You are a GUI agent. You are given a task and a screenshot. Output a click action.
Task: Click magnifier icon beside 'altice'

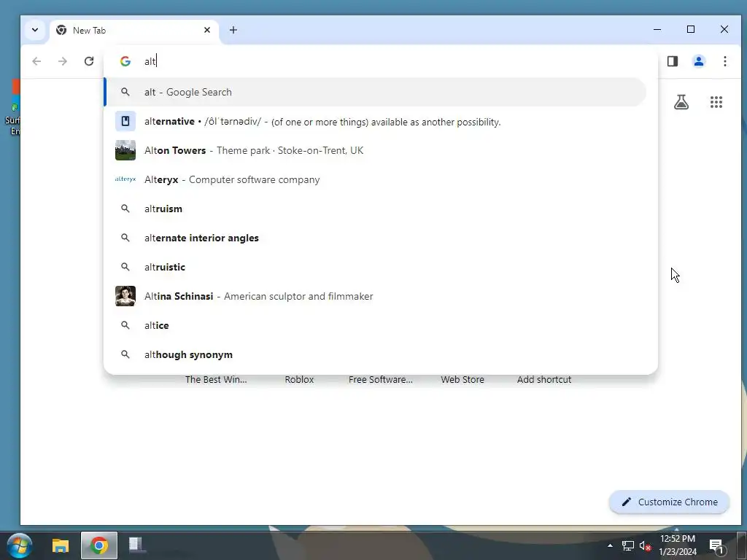pos(125,325)
